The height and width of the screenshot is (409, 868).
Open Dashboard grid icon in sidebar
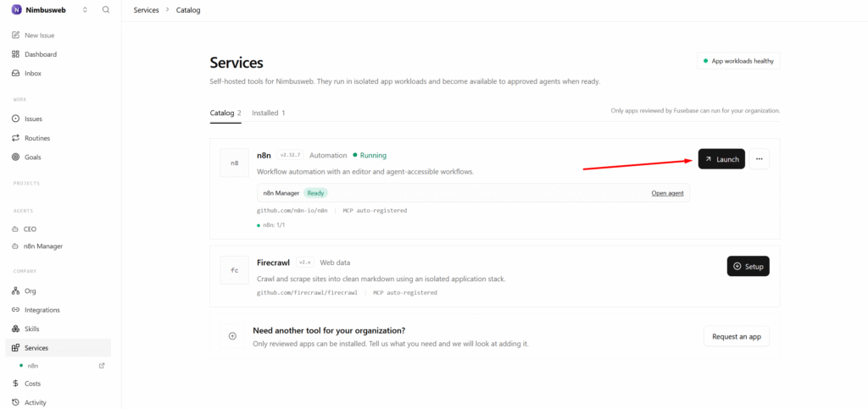tap(15, 54)
